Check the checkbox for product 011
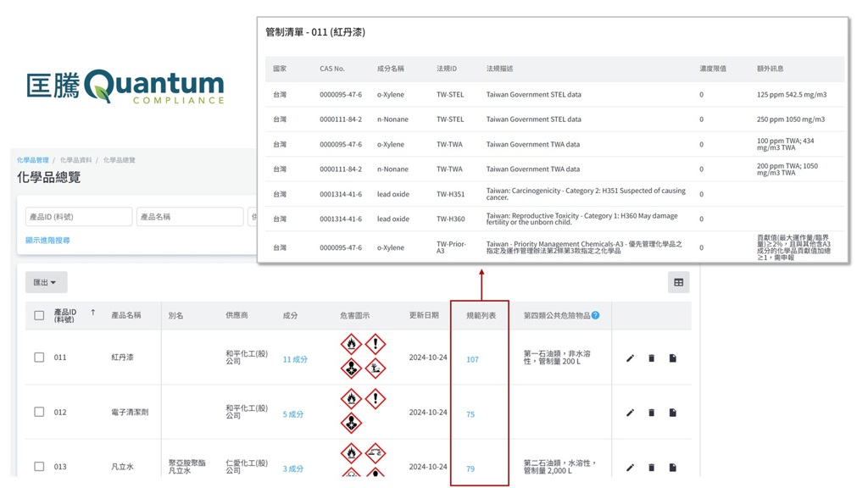 point(39,358)
